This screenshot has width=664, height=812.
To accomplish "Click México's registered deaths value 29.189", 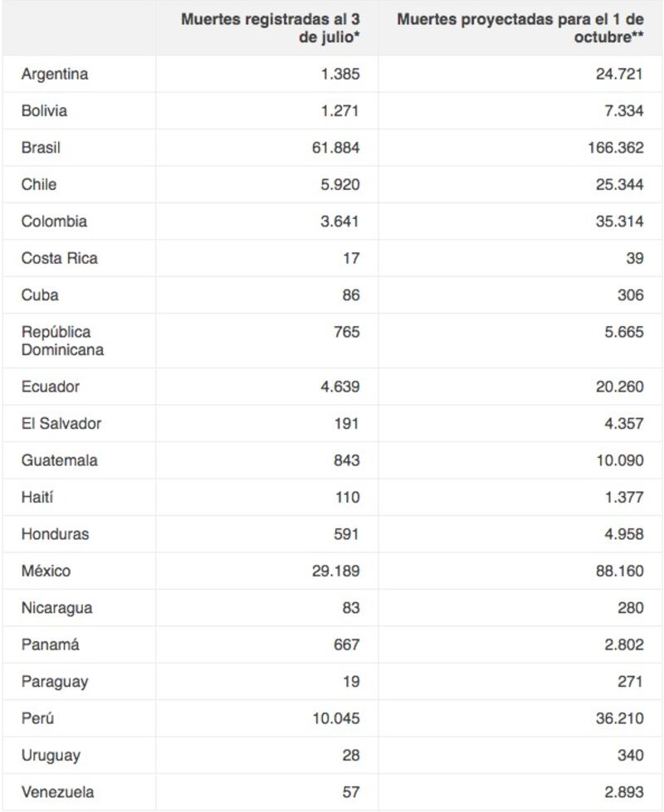I will pyautogui.click(x=335, y=571).
